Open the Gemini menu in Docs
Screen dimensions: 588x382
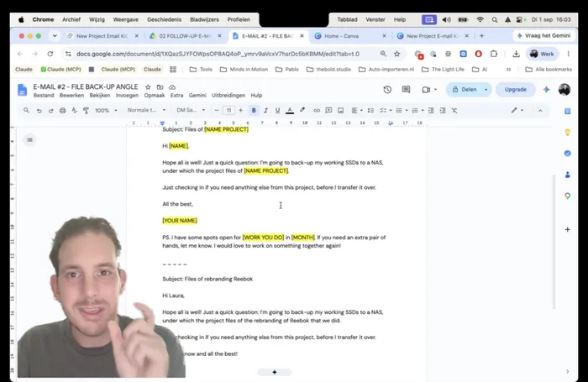pyautogui.click(x=197, y=95)
